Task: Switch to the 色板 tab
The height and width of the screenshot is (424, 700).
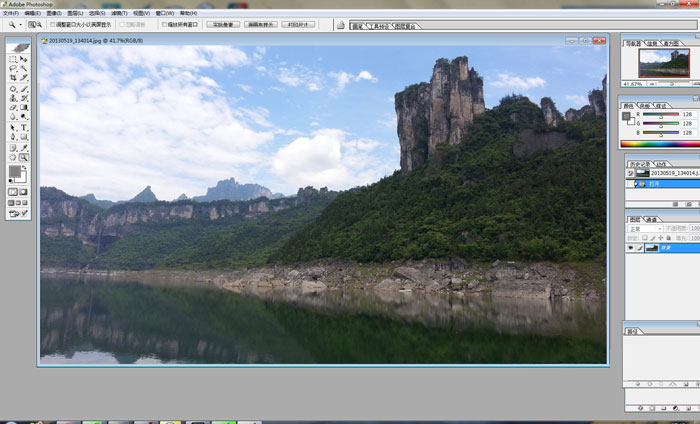Action: point(644,106)
